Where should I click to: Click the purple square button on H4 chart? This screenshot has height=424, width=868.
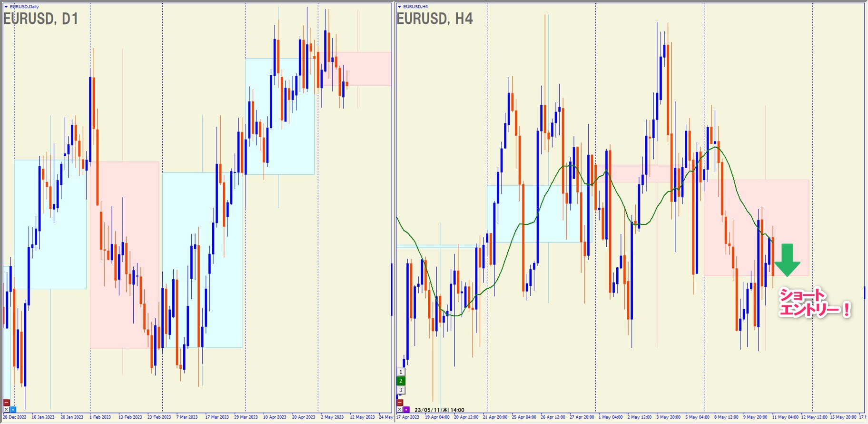[406, 409]
